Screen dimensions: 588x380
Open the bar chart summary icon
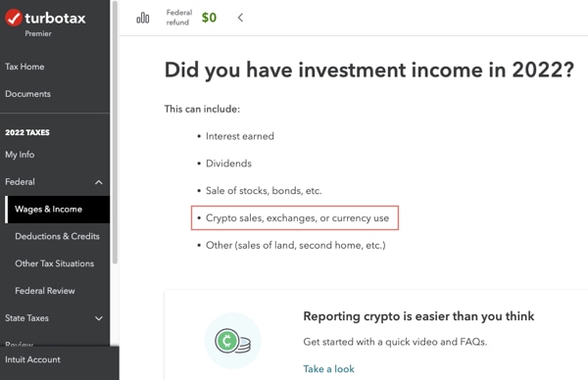pyautogui.click(x=142, y=18)
